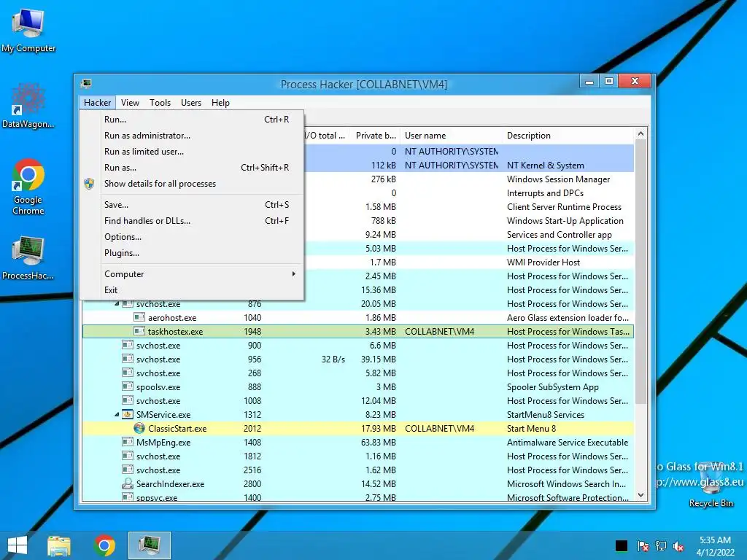Sort by the User name column header
The height and width of the screenshot is (560, 747).
451,135
